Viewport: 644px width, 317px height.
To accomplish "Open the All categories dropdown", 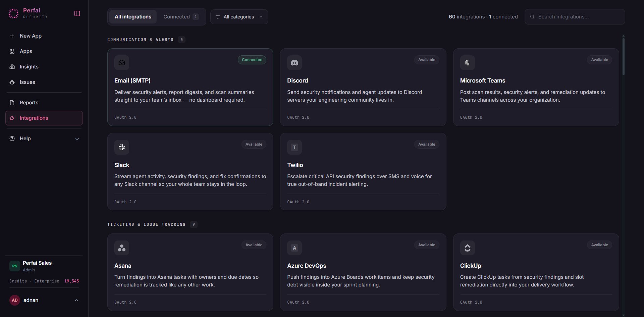I will click(x=239, y=17).
